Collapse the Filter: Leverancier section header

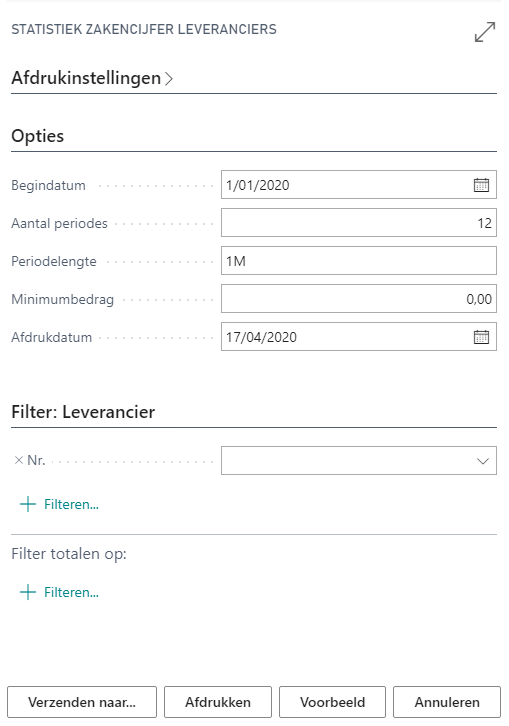(x=83, y=412)
